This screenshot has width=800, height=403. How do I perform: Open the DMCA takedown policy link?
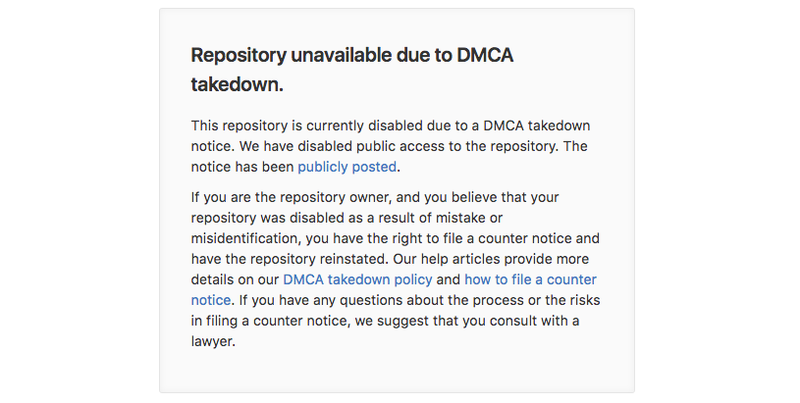pyautogui.click(x=357, y=280)
